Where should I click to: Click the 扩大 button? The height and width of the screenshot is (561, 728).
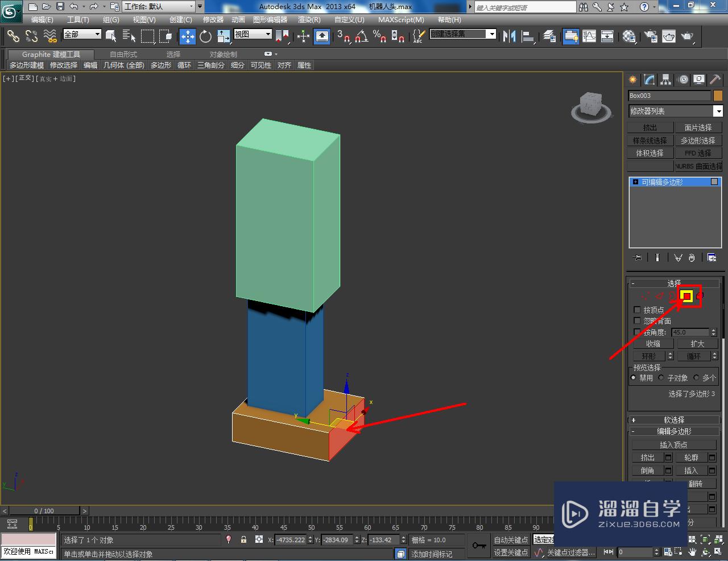(x=697, y=344)
